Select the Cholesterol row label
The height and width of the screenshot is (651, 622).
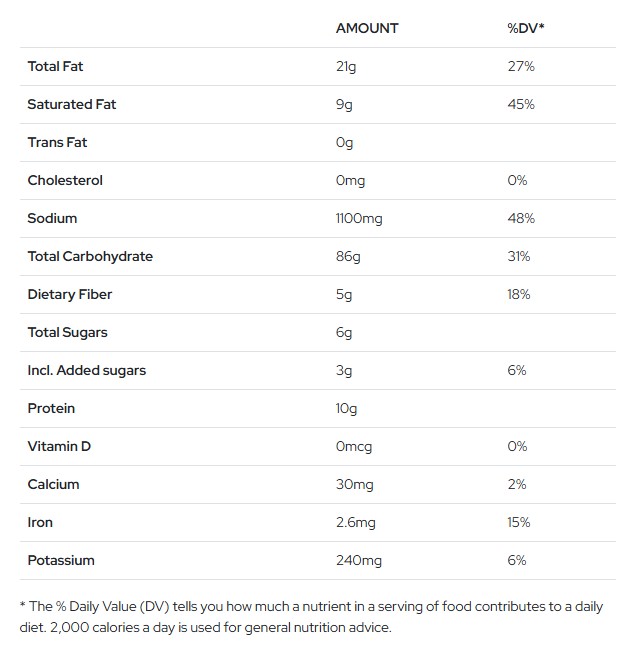click(65, 180)
